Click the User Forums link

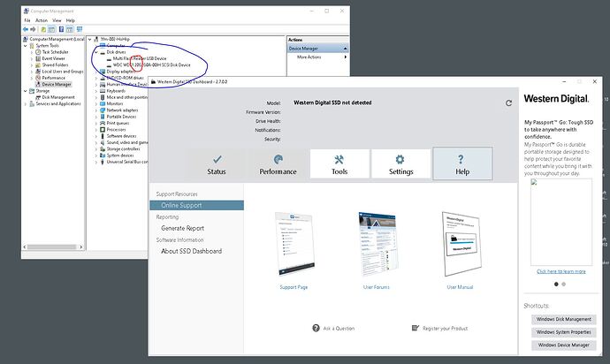(377, 287)
